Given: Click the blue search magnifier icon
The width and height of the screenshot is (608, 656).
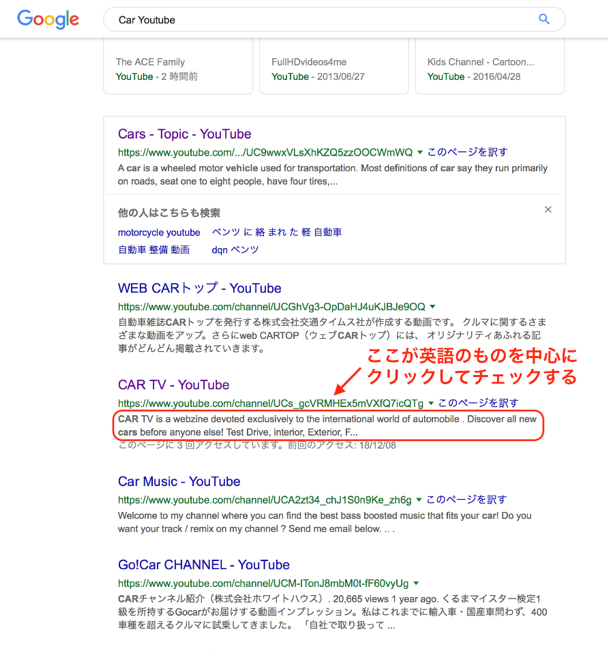Looking at the screenshot, I should [544, 19].
